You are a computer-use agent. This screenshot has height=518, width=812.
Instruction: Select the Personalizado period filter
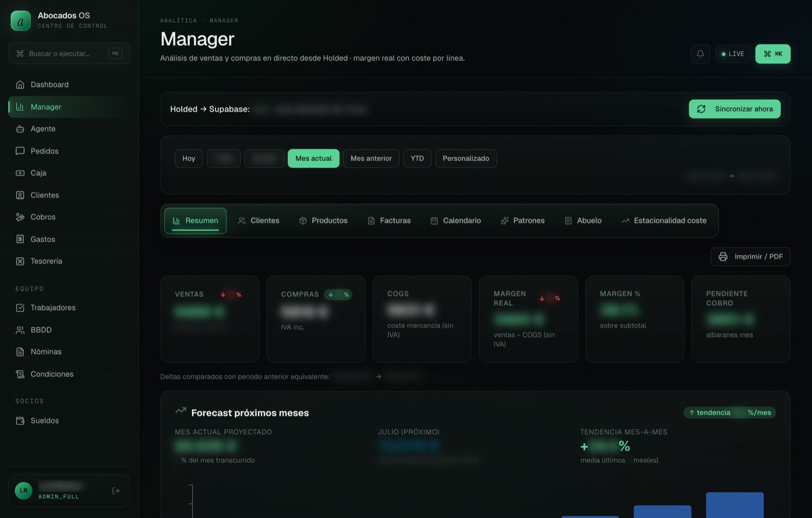click(466, 158)
